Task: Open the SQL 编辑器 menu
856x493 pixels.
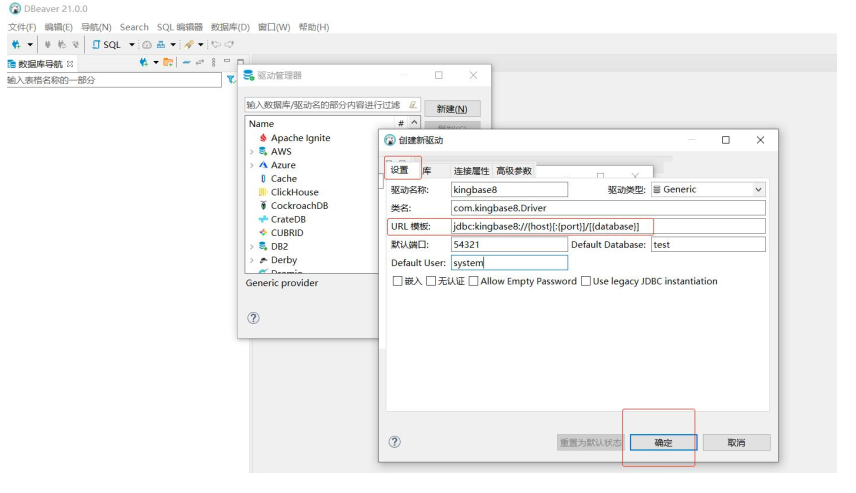Action: coord(180,27)
